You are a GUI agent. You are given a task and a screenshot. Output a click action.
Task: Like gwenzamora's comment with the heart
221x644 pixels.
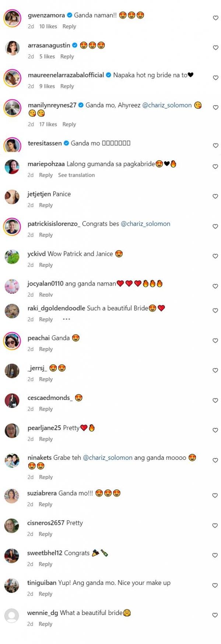click(215, 18)
